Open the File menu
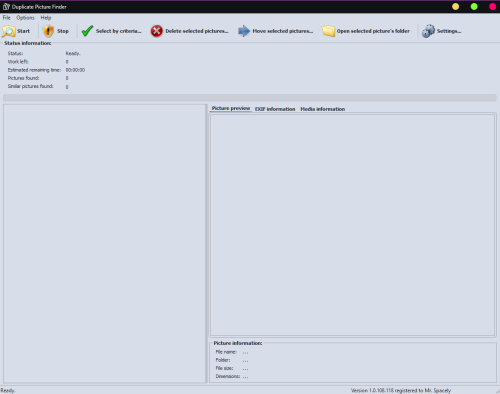Image resolution: width=500 pixels, height=394 pixels. coord(7,18)
